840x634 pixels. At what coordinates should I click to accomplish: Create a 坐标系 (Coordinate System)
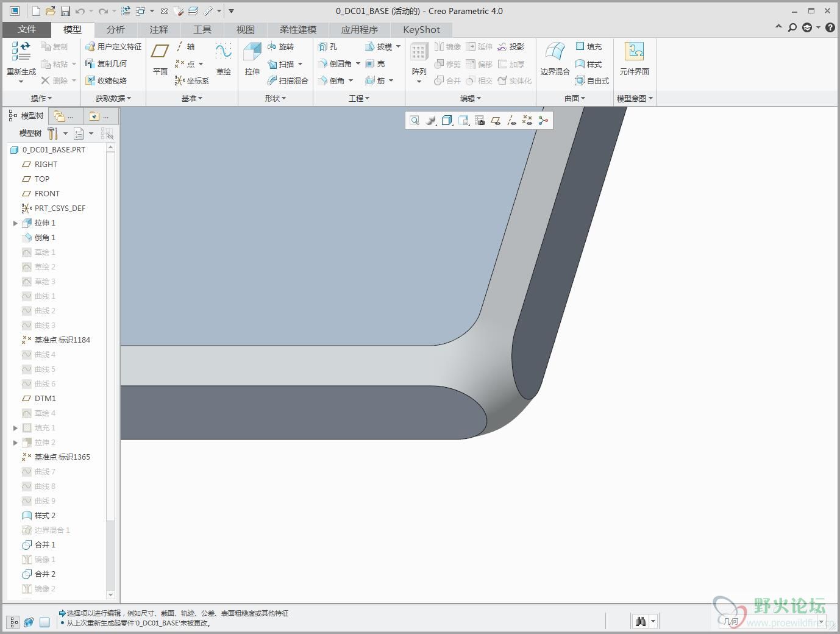point(191,80)
